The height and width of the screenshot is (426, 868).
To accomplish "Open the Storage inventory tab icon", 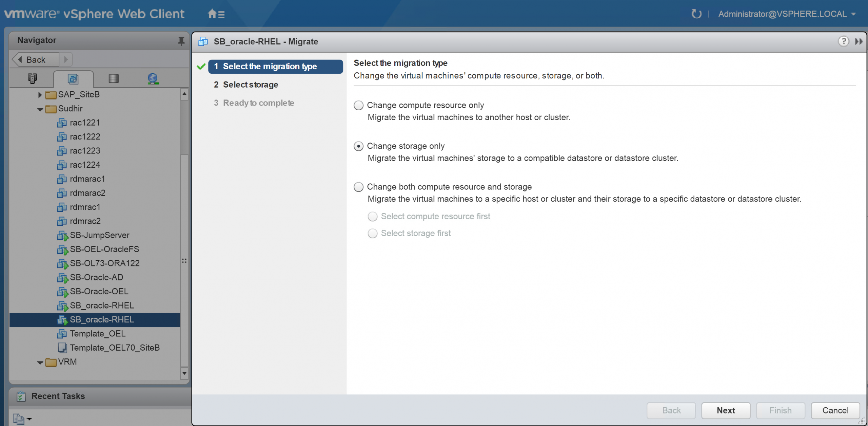I will 114,79.
